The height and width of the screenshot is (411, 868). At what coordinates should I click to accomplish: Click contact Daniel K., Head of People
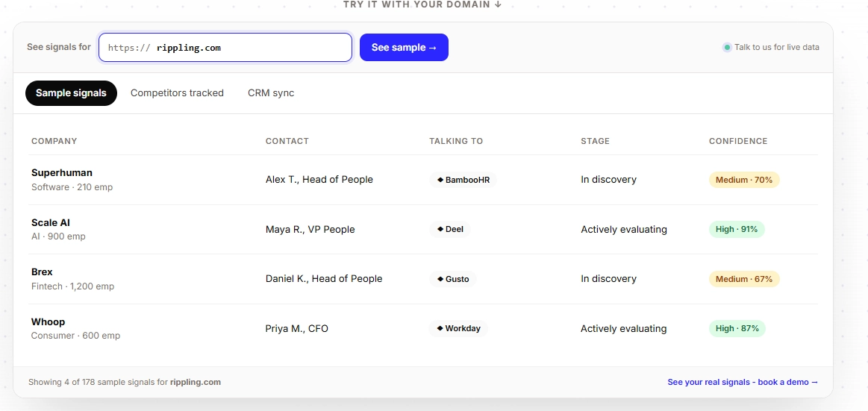click(324, 279)
